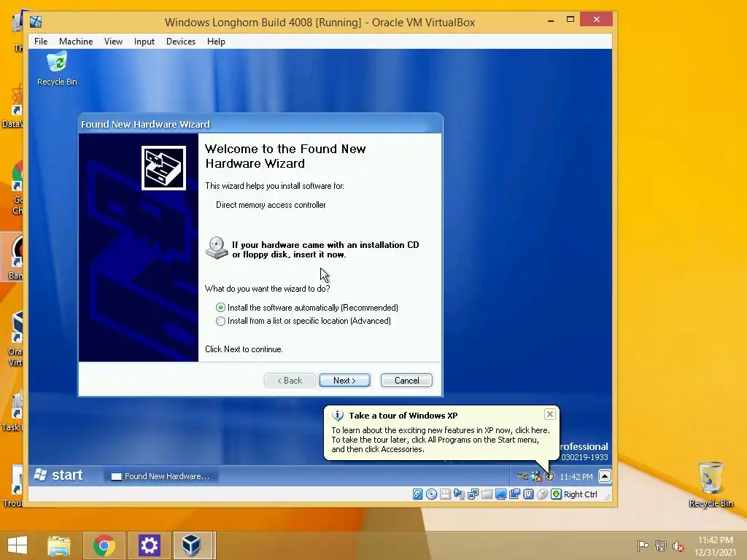747x560 pixels.
Task: Open the Machine menu
Action: [76, 42]
